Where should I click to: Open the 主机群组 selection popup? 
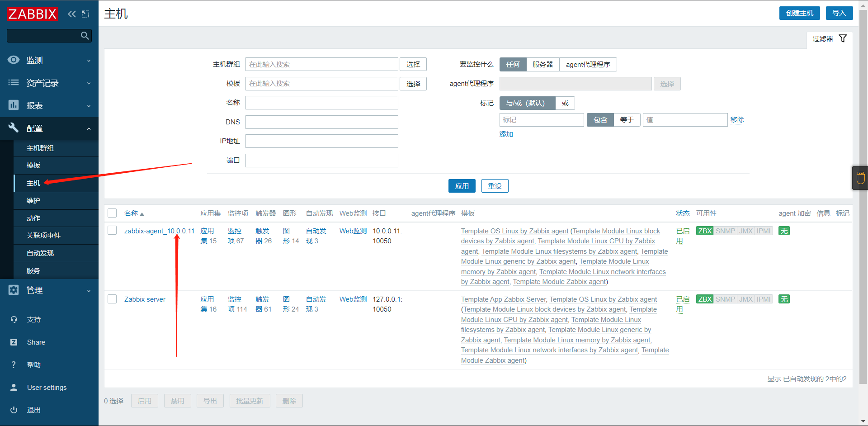pyautogui.click(x=413, y=65)
